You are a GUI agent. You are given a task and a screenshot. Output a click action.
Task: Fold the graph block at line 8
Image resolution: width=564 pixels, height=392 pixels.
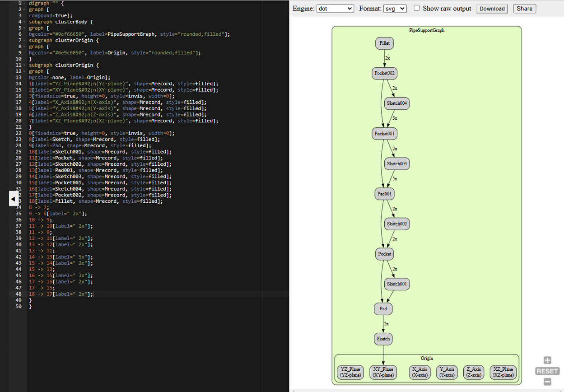coord(24,47)
